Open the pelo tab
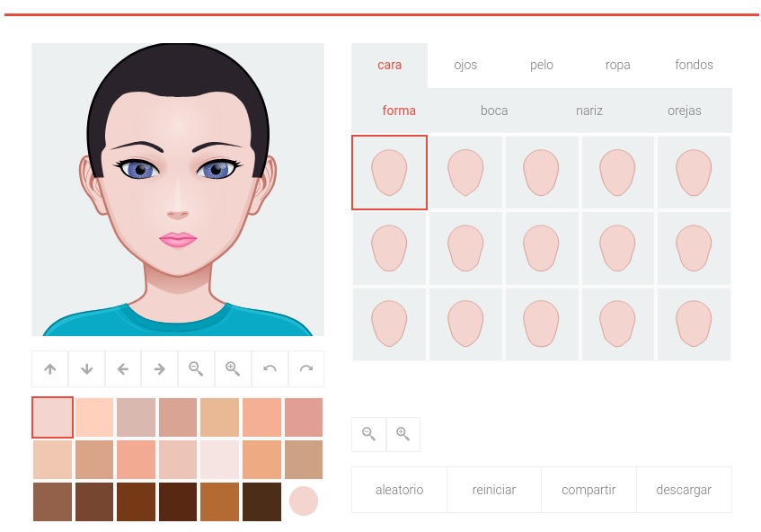Image resolution: width=761 pixels, height=532 pixels. coord(542,65)
